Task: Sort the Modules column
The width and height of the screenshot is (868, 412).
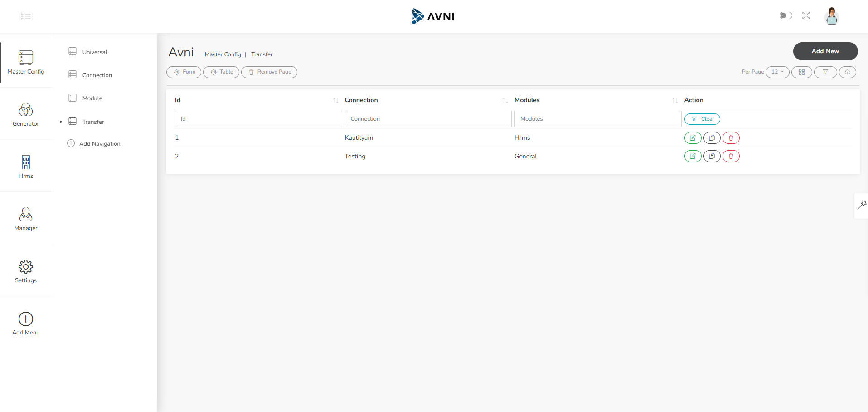Action: click(674, 100)
